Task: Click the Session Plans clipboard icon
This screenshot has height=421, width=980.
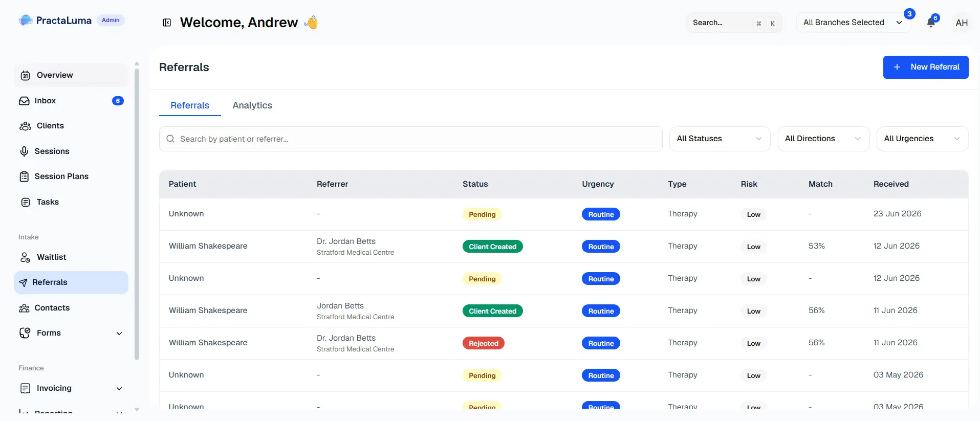Action: pos(24,176)
